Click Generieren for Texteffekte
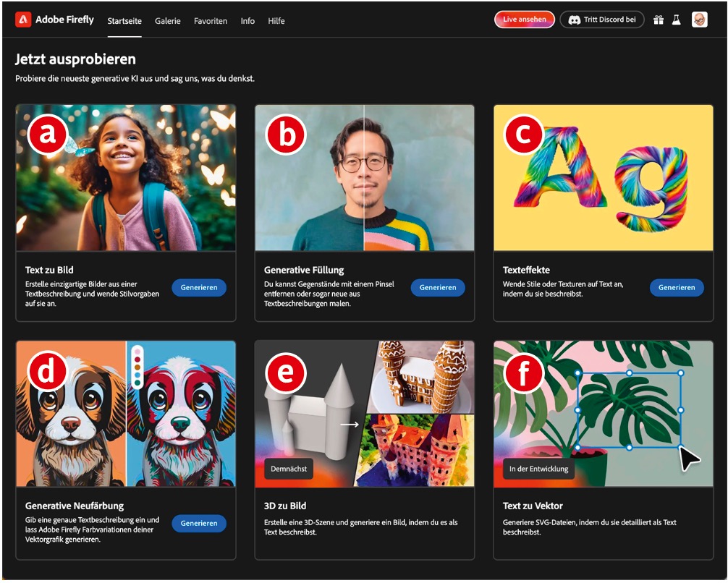The width and height of the screenshot is (728, 583). pyautogui.click(x=677, y=287)
